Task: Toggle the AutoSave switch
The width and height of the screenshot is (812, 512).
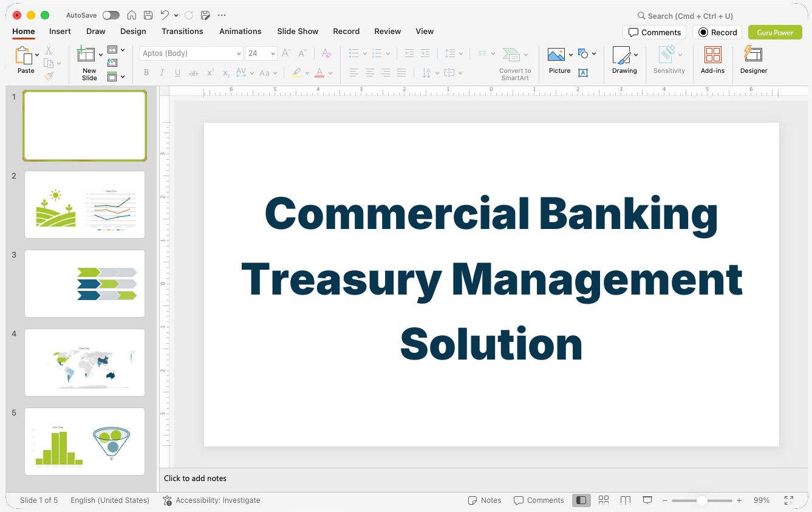Action: [111, 15]
